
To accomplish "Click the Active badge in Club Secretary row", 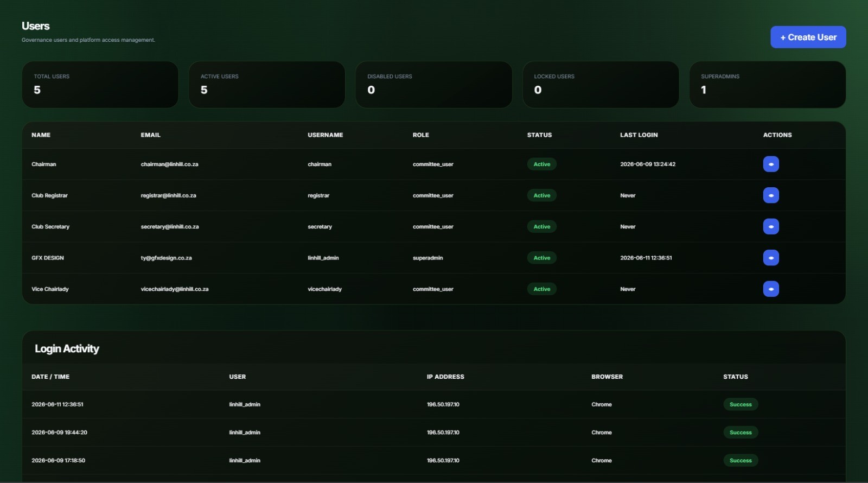I will pos(542,227).
